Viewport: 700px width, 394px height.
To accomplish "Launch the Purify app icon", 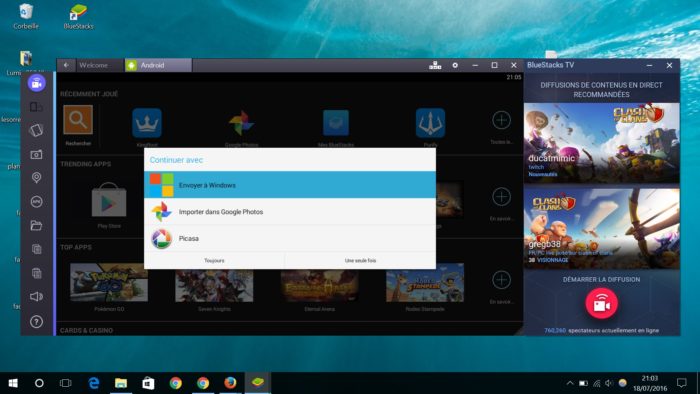I will (430, 123).
